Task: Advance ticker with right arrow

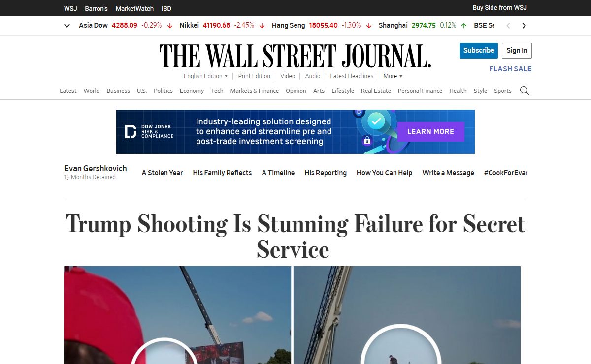Action: [x=524, y=26]
